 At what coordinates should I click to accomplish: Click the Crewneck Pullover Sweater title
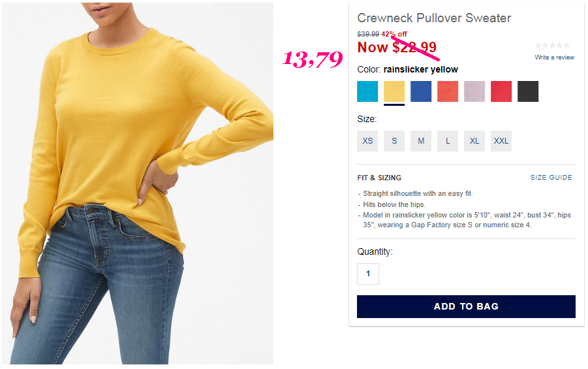pos(434,18)
